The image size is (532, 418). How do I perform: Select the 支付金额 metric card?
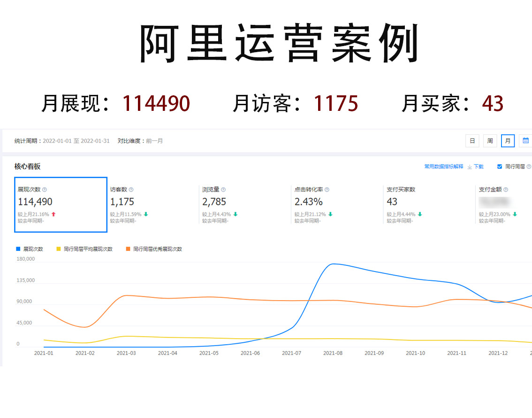point(504,205)
